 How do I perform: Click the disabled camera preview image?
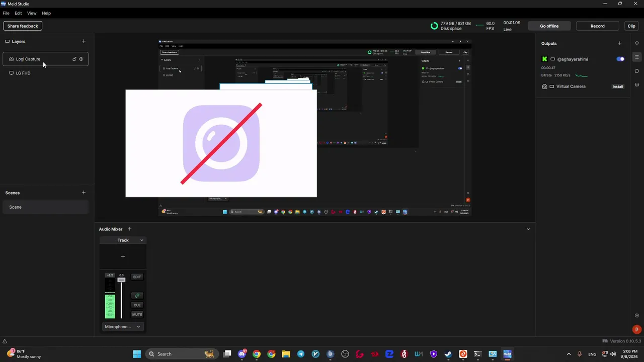(x=221, y=143)
